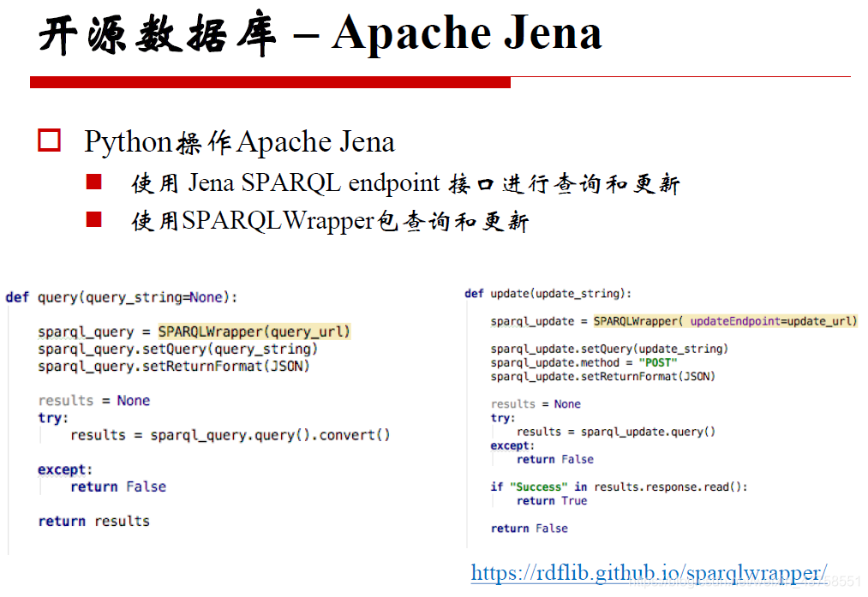This screenshot has height=597, width=868.
Task: Click 'sparql_query.setReturnFormat(JSON)' line
Action: click(x=173, y=367)
